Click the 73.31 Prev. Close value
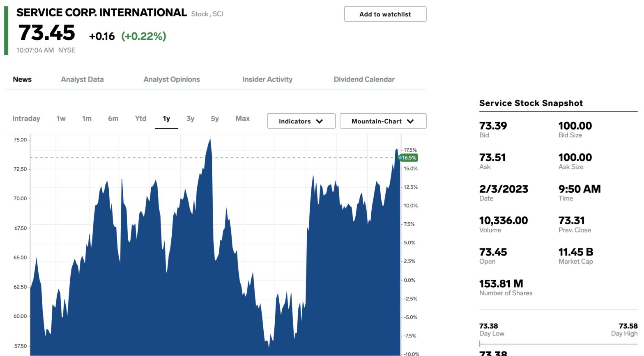The image size is (644, 356). click(571, 220)
